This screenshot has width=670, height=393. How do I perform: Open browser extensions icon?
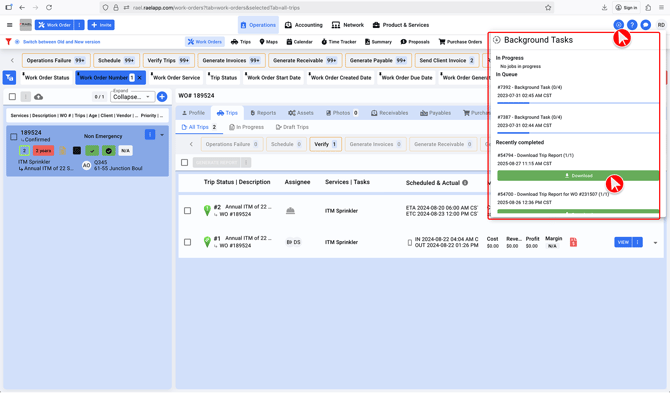point(648,7)
